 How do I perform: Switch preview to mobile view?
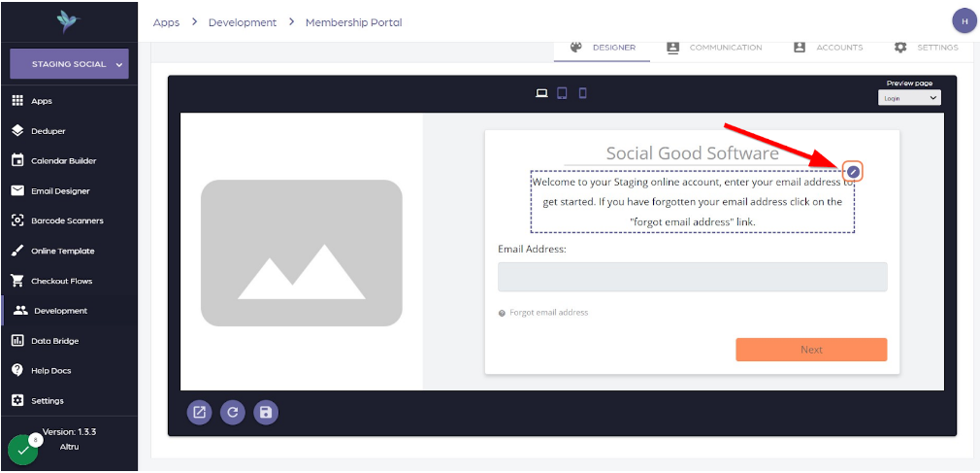[x=582, y=93]
